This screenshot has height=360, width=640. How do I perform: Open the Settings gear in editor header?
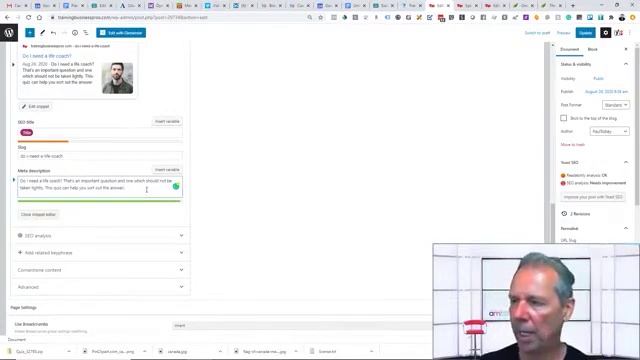click(x=605, y=33)
